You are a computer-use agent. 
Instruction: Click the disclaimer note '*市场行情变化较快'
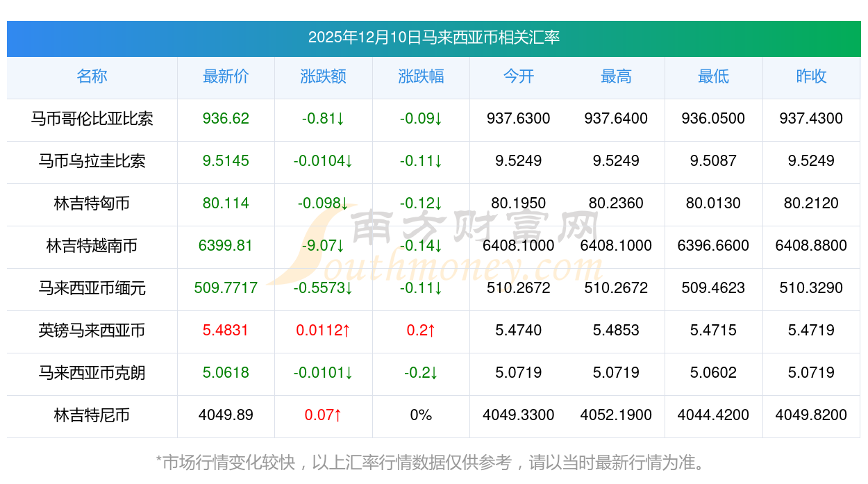coord(226,462)
